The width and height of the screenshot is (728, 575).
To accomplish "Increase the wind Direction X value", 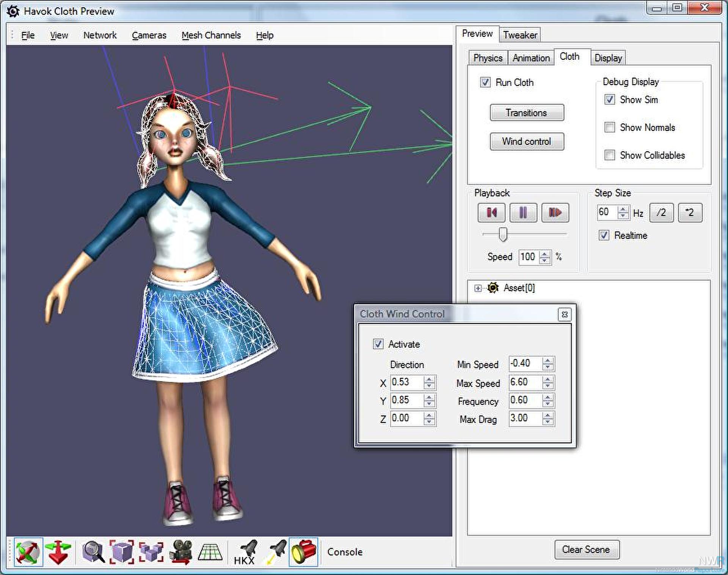I will 429,379.
